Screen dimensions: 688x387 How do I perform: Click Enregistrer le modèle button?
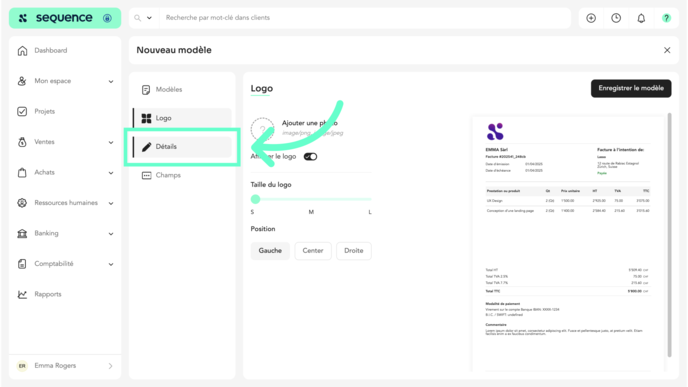click(x=631, y=88)
